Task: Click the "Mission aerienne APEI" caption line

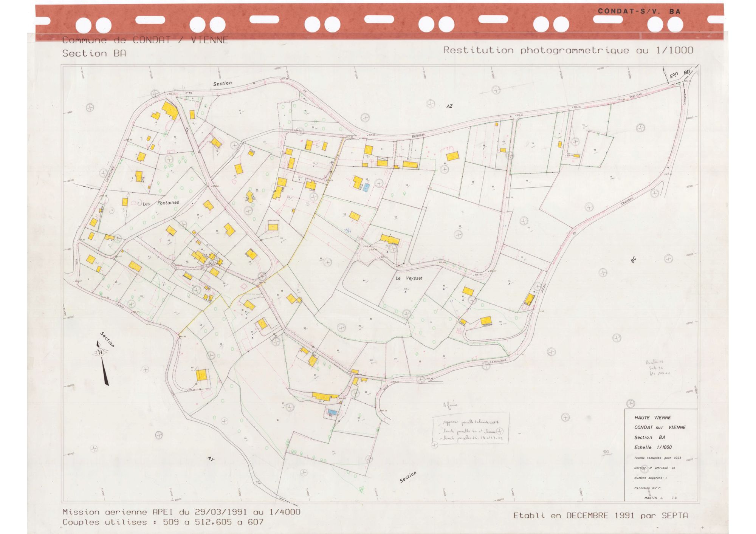Action: tap(181, 512)
